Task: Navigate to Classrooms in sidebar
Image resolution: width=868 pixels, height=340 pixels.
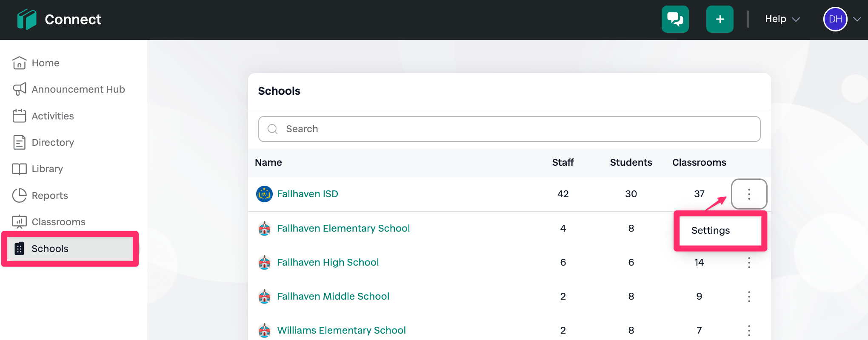Action: pos(58,222)
